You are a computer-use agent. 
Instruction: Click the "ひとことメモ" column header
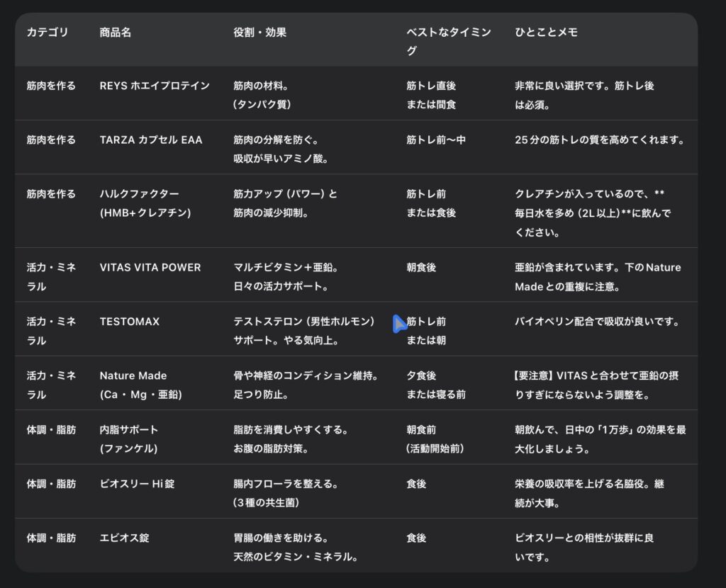546,33
